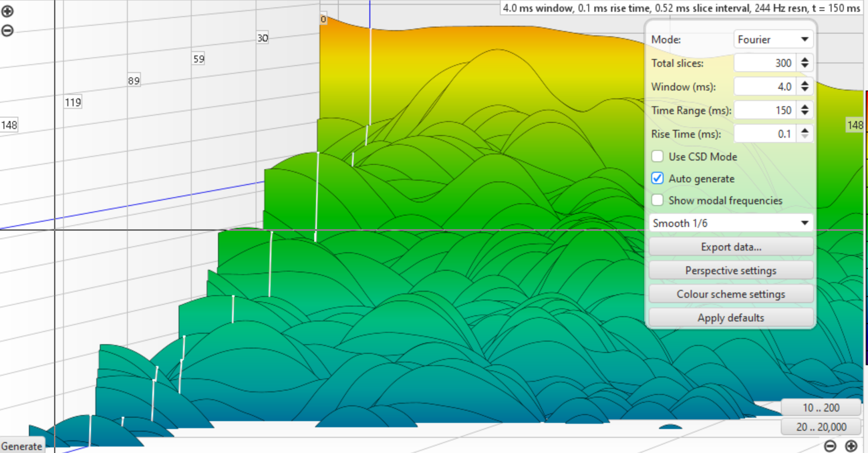Click the Export data... button
The height and width of the screenshot is (453, 868).
click(731, 247)
